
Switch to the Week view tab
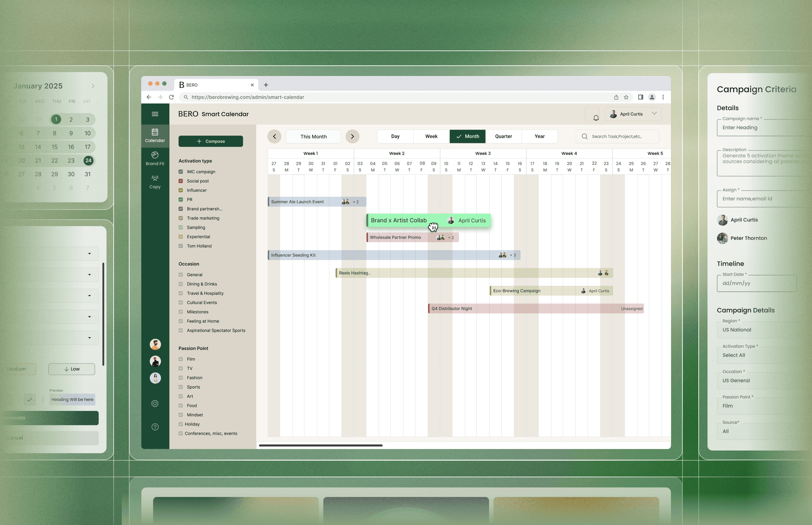pos(431,136)
